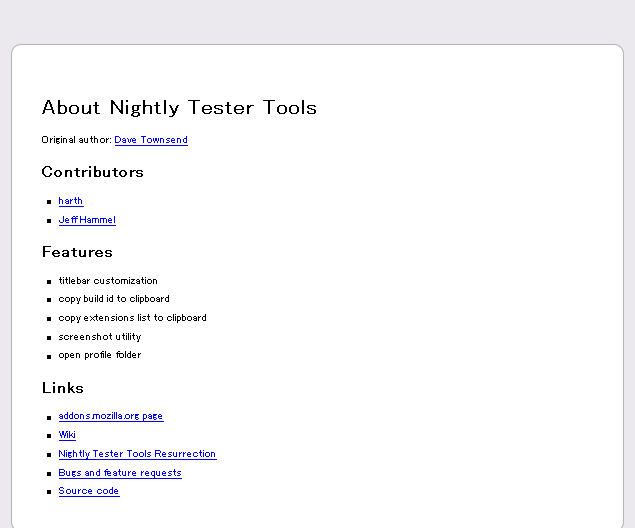This screenshot has height=528, width=635.
Task: Open Nightly Tester Tools Resurrection link
Action: (x=137, y=454)
